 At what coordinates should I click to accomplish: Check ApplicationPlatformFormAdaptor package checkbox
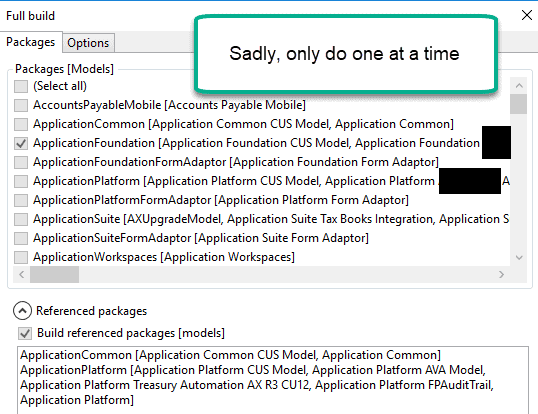(21, 200)
